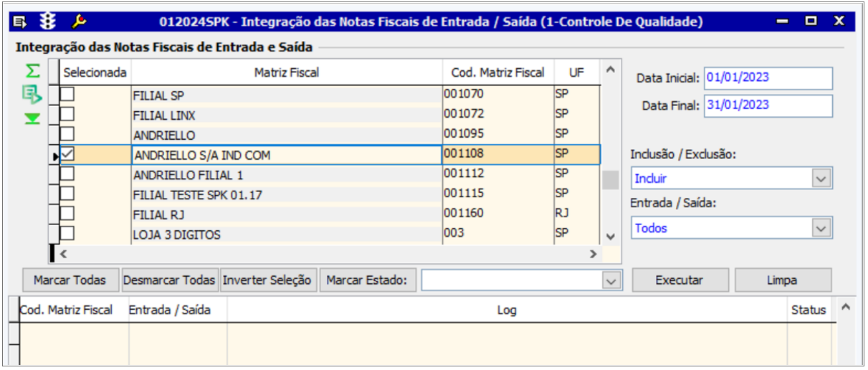Screen dimensions: 868x370
Task: Tick the FILIAL RJ checkbox
Action: (67, 213)
